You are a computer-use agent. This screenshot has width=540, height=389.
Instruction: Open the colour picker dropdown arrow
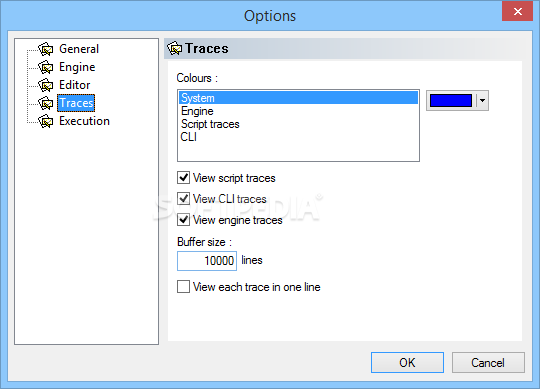[482, 101]
